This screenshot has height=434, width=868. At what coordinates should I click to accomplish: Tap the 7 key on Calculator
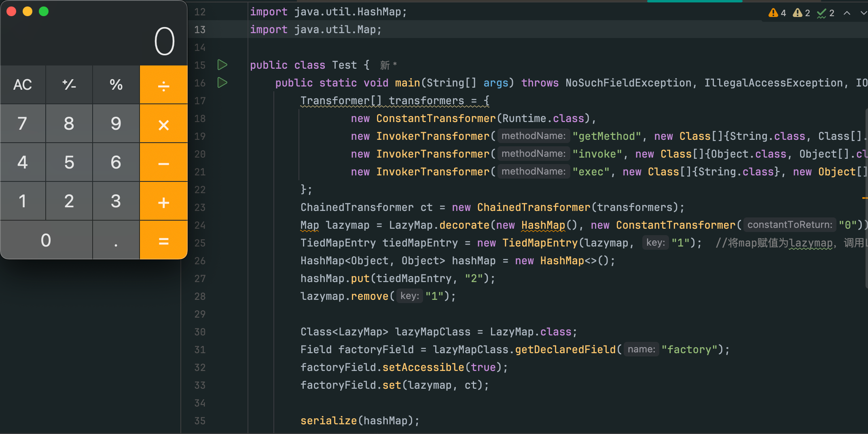[x=23, y=123]
